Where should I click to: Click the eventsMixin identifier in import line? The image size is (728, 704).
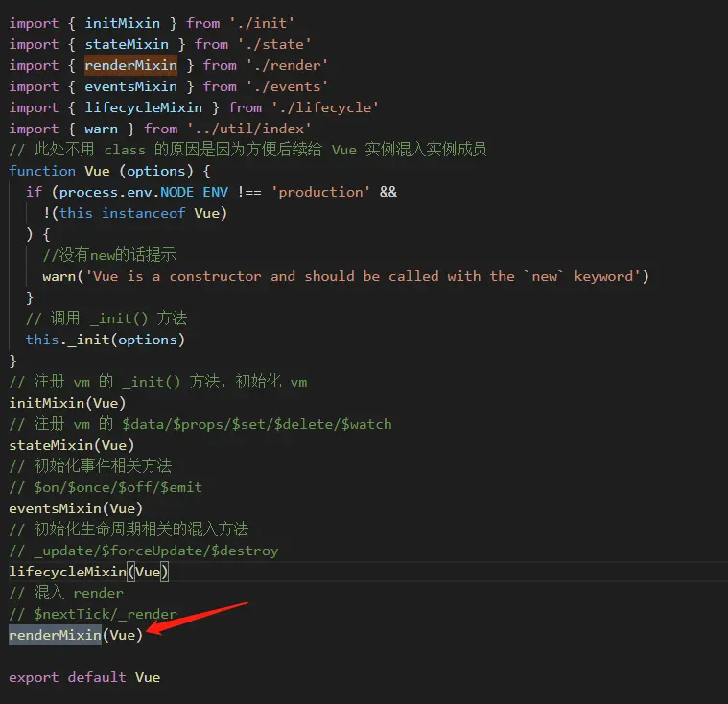[131, 86]
